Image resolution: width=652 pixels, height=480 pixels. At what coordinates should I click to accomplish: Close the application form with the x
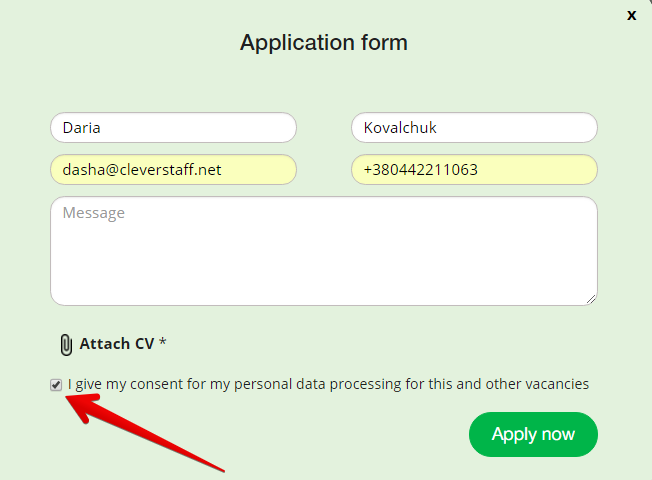[631, 15]
